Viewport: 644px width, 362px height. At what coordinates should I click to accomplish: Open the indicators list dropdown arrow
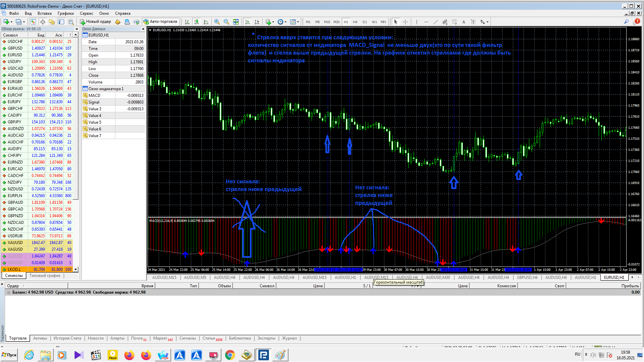tap(273, 22)
